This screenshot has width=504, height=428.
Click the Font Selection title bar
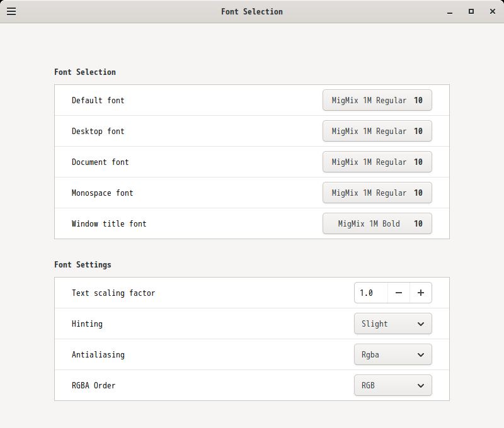[x=252, y=11]
